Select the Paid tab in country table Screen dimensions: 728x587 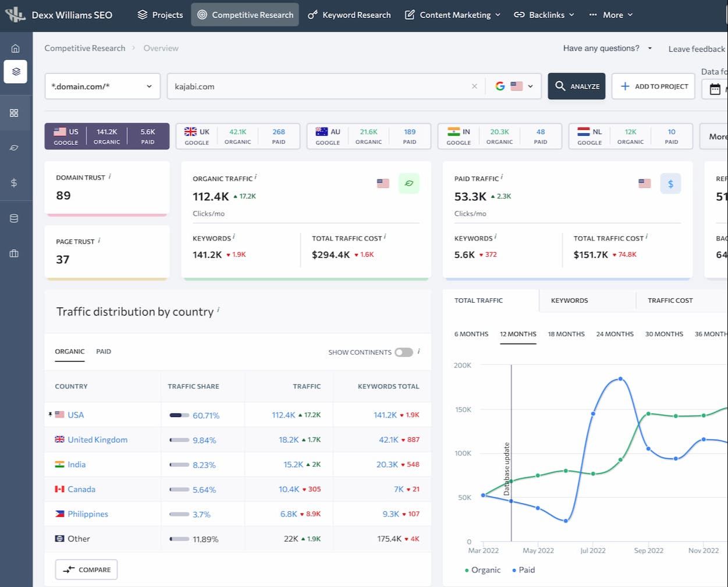pyautogui.click(x=104, y=352)
